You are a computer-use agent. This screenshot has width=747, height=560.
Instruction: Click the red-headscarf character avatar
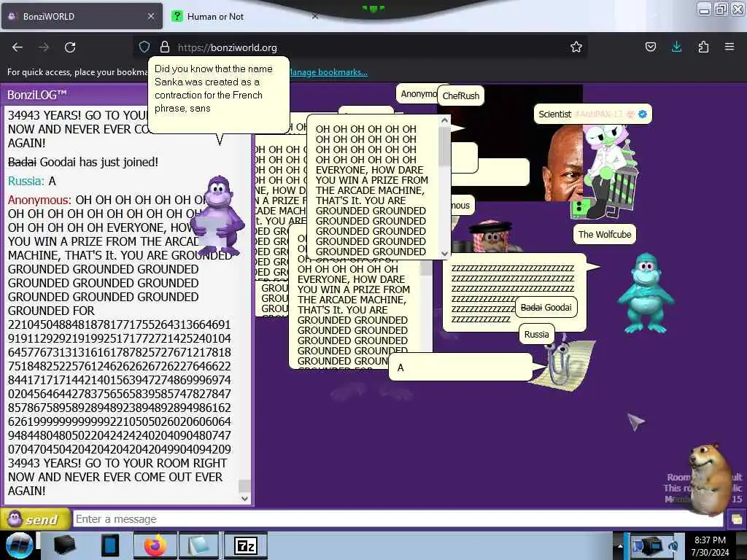tap(491, 236)
